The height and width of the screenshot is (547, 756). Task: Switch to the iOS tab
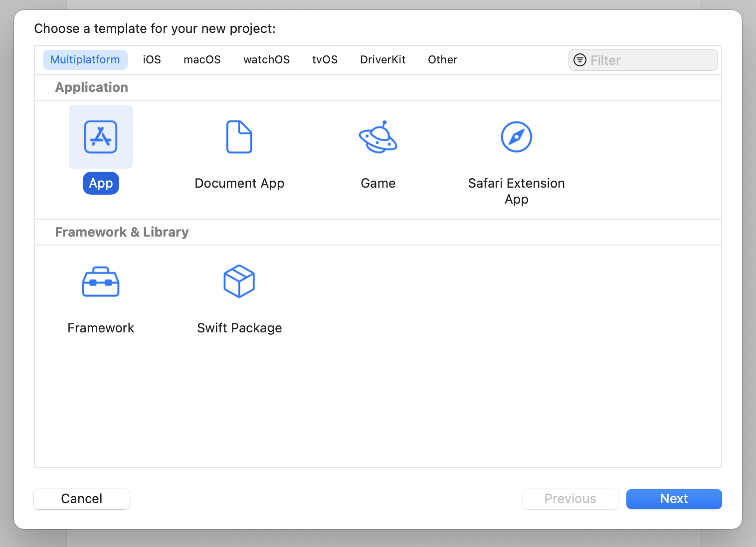[152, 59]
